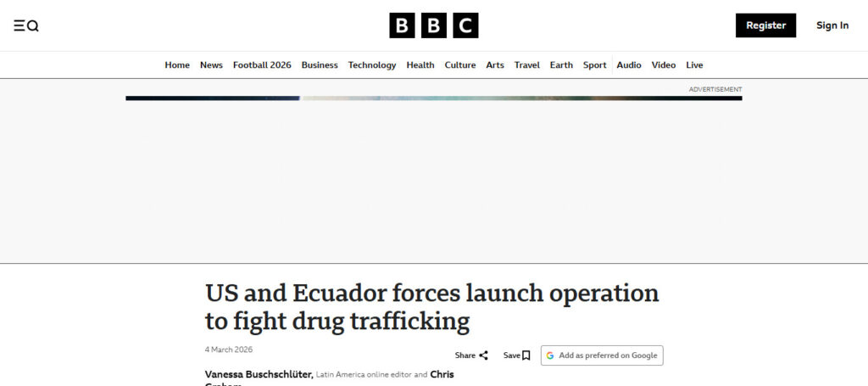868x386 pixels.
Task: Open the Video section
Action: [x=663, y=64]
